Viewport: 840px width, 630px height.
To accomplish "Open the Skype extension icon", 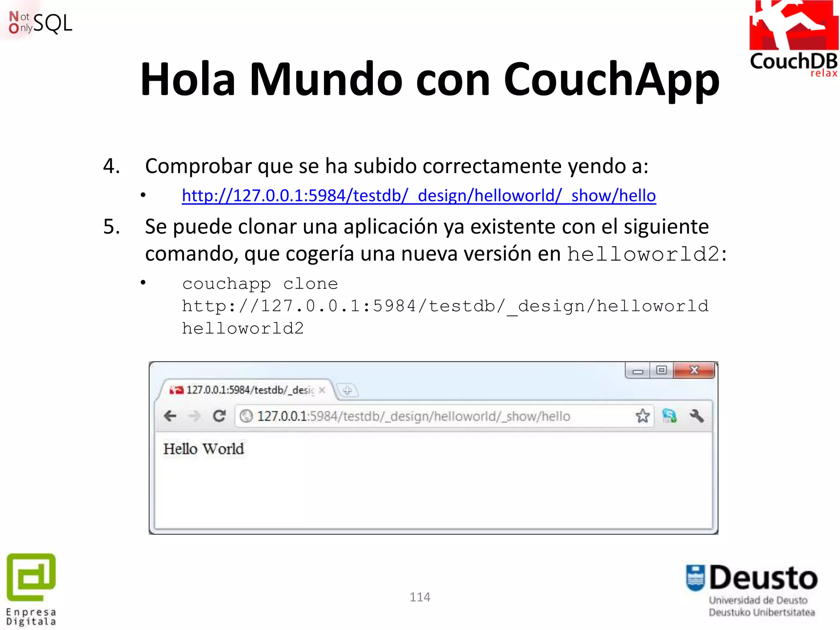I will (669, 416).
